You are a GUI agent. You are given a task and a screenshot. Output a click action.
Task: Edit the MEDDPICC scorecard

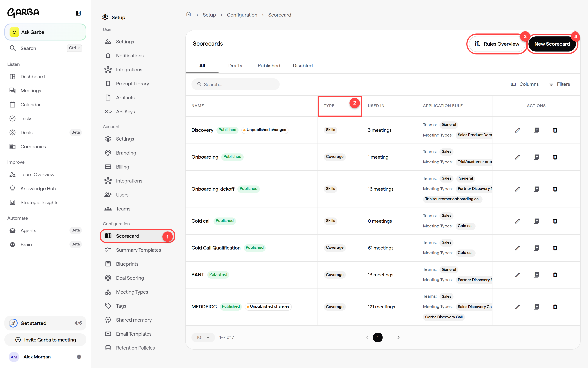[518, 307]
